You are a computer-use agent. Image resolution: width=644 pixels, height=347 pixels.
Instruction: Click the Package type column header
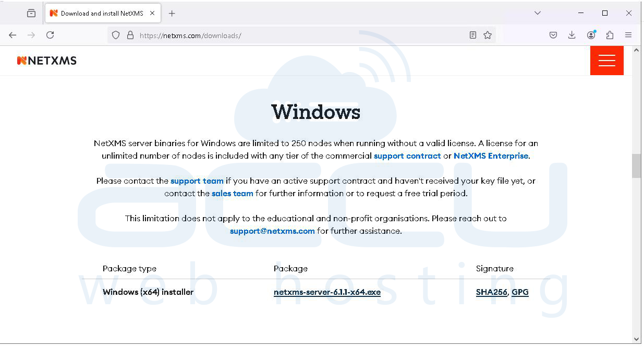pyautogui.click(x=129, y=269)
